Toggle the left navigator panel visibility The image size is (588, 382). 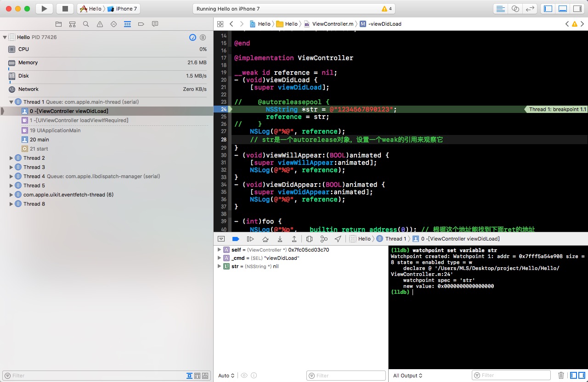tap(548, 9)
